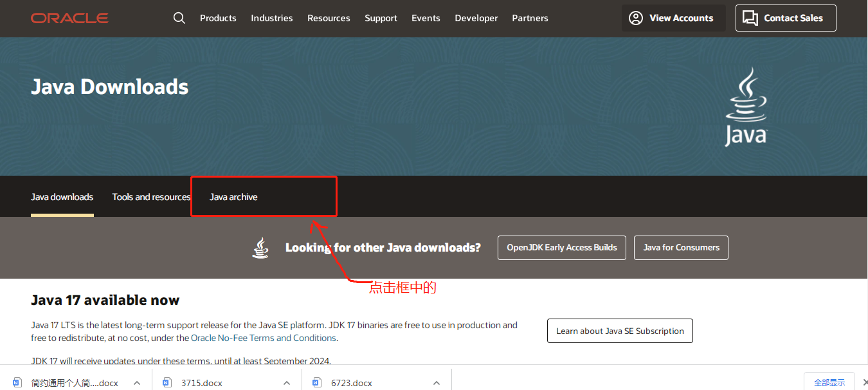
Task: Click Learn about Java SE Subscription button
Action: (620, 331)
